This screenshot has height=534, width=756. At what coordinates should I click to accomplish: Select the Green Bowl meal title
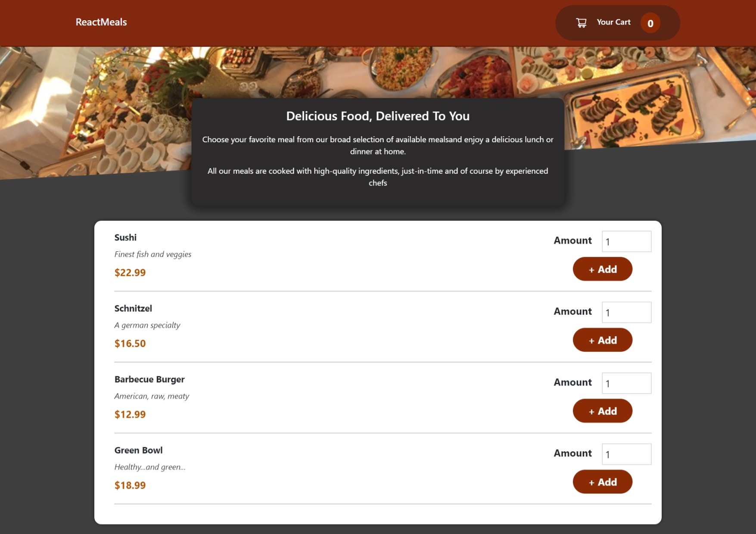[x=138, y=450]
